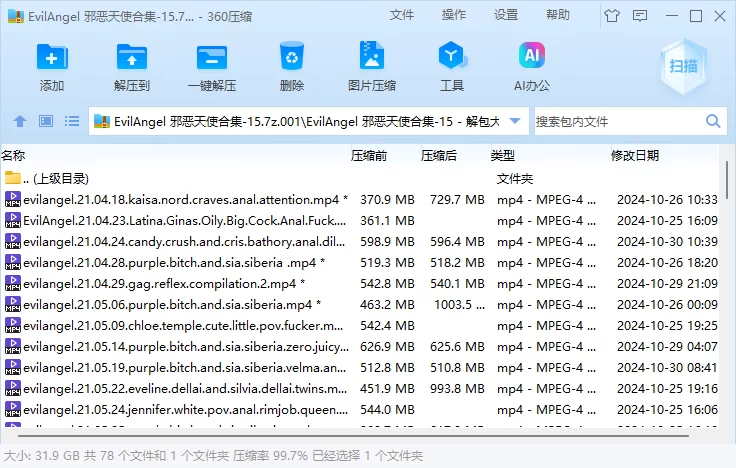Open the 文件 menu
736x468 pixels.
[x=402, y=15]
